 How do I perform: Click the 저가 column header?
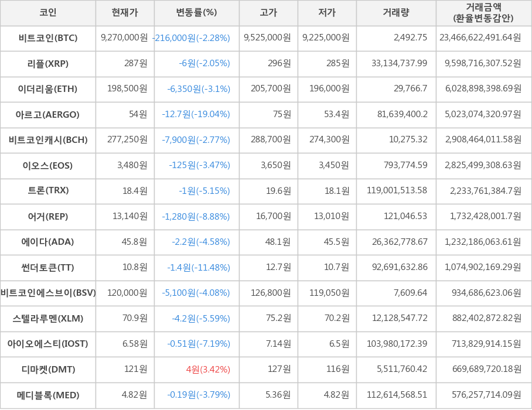(x=327, y=13)
